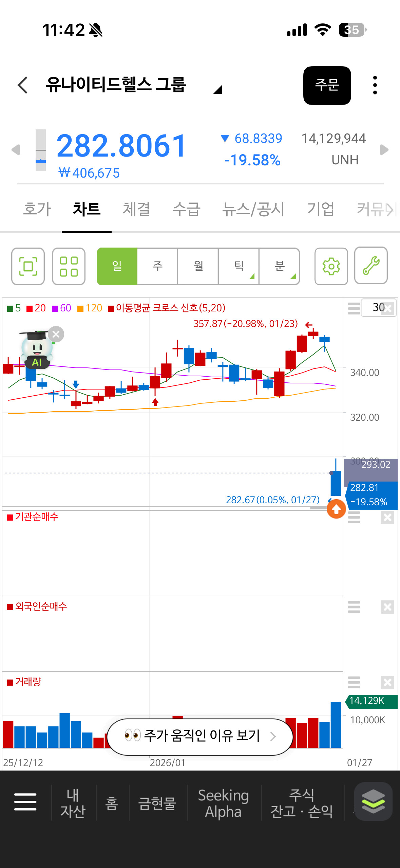Image resolution: width=400 pixels, height=868 pixels.
Task: Dismiss the AI mascot with X
Action: [56, 334]
